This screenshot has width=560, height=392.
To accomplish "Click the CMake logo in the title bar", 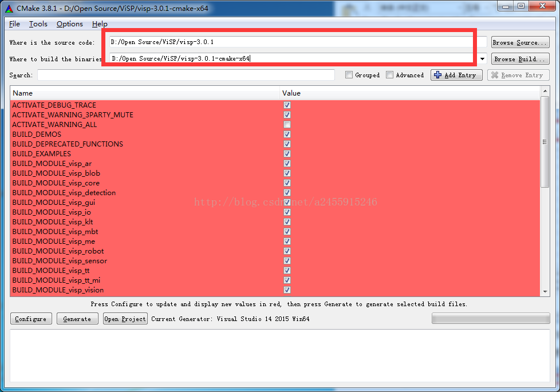I will pyautogui.click(x=9, y=8).
